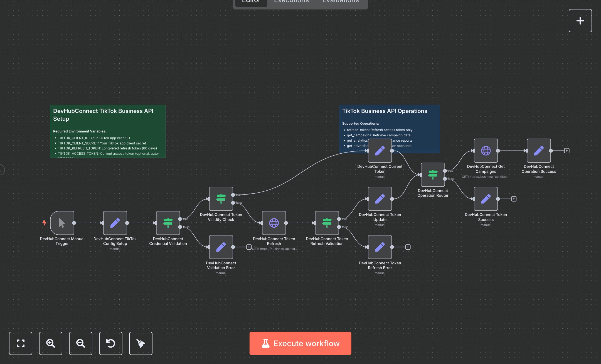Switch to the Evaluations tab
601x364 pixels.
[340, 2]
